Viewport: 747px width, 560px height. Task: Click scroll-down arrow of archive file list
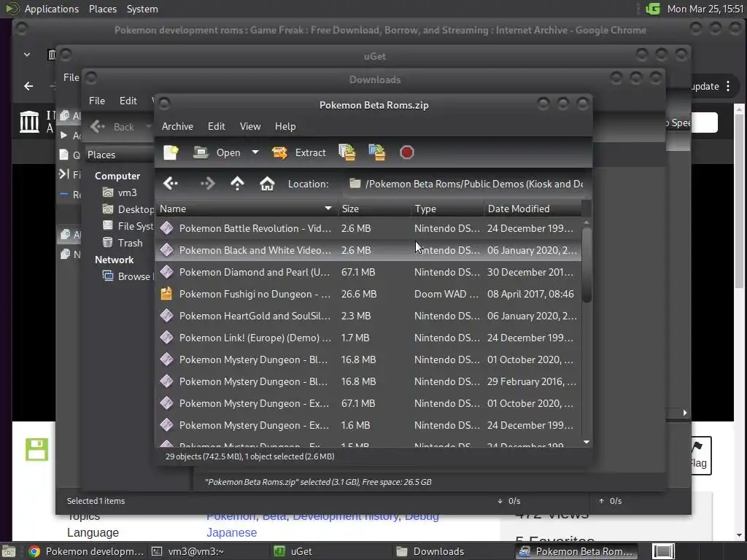click(x=587, y=443)
